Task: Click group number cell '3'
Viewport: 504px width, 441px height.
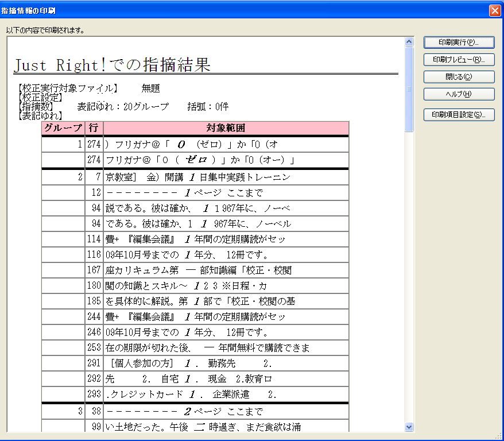Action: 63,412
